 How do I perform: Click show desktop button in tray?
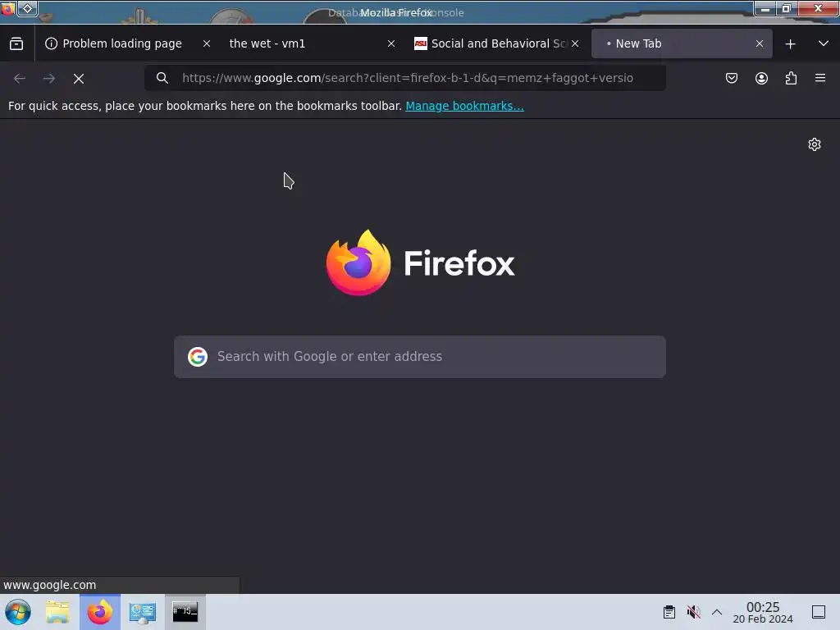pos(819,612)
